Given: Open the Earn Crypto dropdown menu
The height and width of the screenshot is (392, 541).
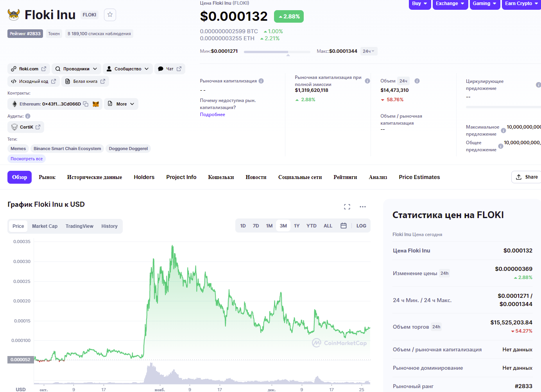Looking at the screenshot, I should coord(521,4).
